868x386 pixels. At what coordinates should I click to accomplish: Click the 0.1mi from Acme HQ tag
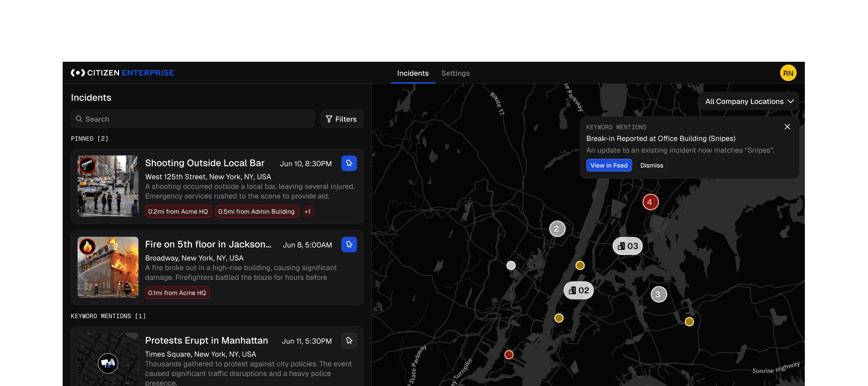point(177,292)
